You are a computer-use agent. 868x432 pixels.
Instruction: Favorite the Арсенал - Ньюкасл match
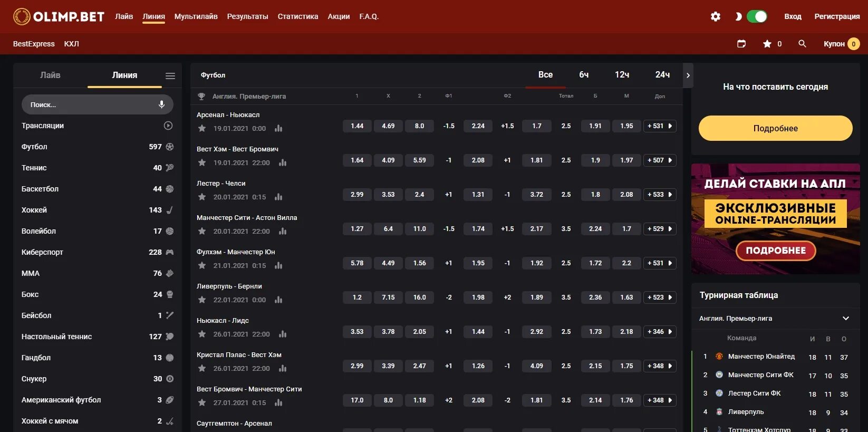click(201, 128)
